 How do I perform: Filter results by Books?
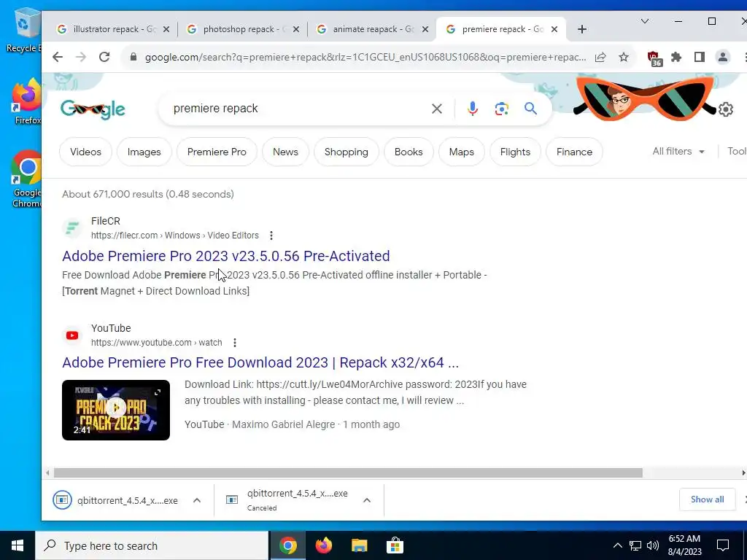409,152
